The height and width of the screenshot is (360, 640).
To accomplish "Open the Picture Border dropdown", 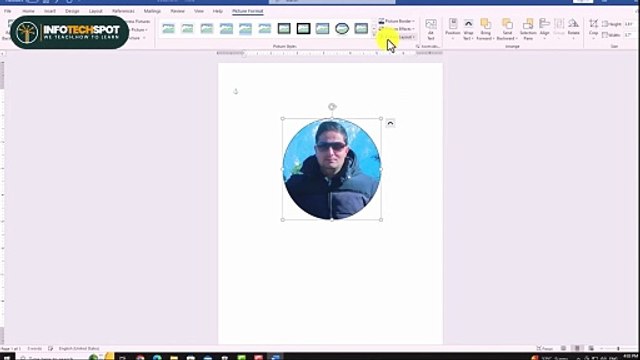I will (396, 21).
